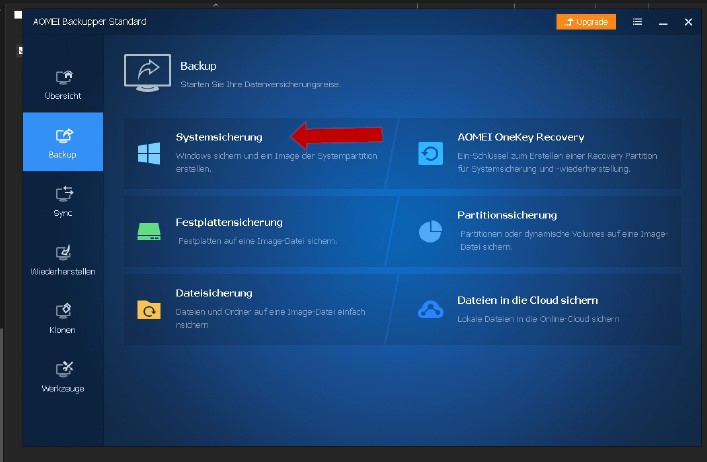
Task: Click 'Windows sichern und ein Image' description
Action: (276, 162)
